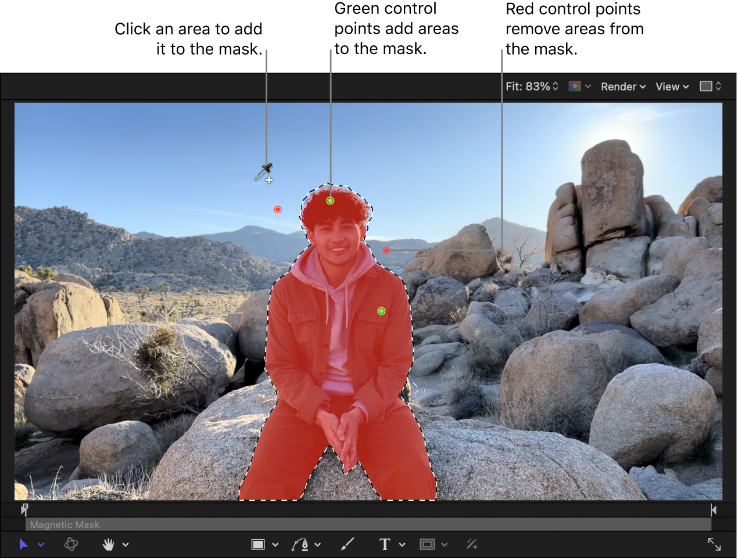Image resolution: width=738 pixels, height=560 pixels.
Task: Activate the Text tool
Action: [384, 544]
